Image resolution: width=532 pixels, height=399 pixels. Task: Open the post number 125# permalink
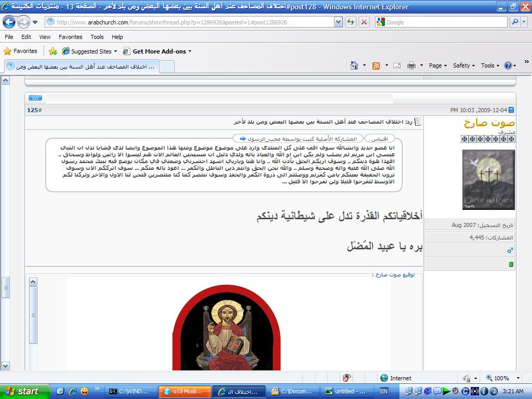[x=34, y=110]
